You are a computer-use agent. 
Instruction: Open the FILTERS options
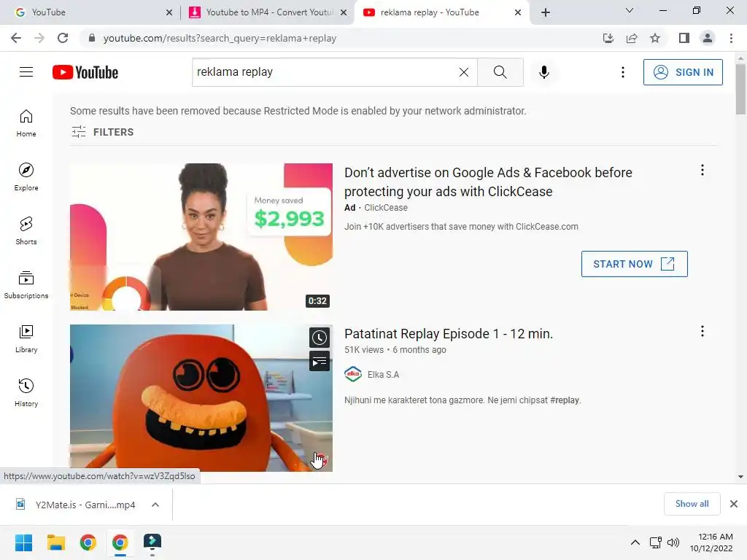[102, 132]
